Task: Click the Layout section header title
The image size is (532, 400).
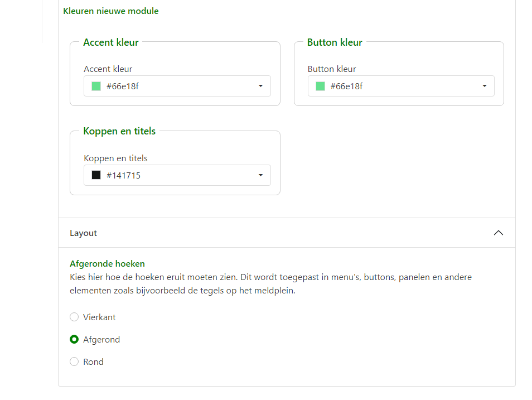Action: [x=83, y=233]
